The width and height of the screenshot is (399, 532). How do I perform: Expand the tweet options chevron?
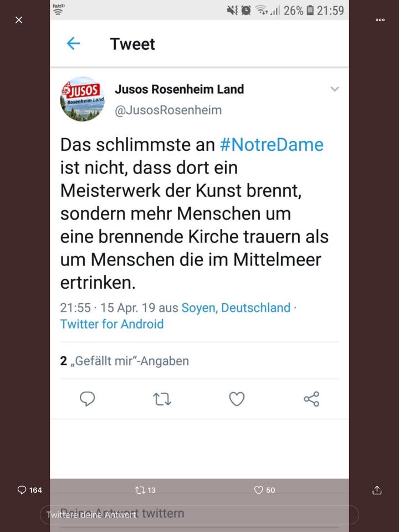335,89
